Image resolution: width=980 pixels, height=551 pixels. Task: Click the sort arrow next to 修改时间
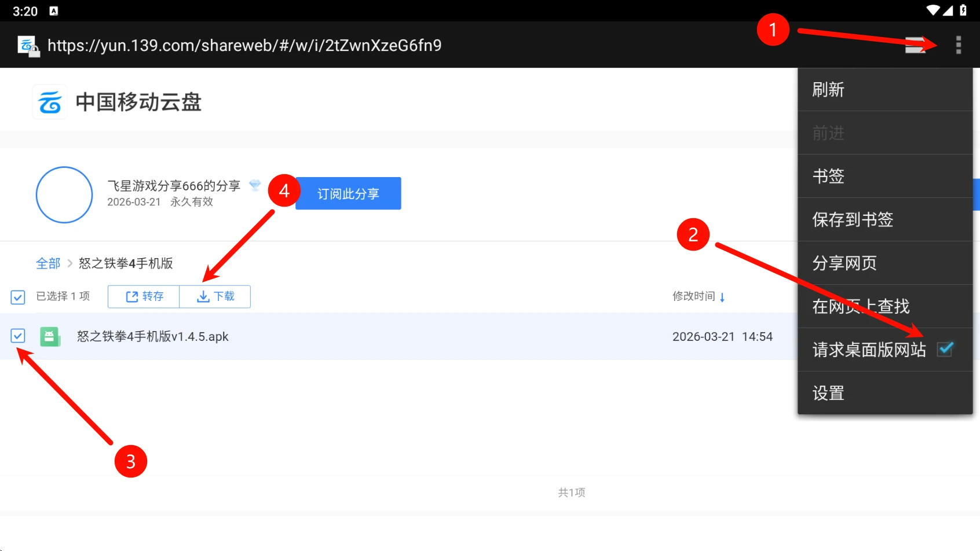[722, 297]
